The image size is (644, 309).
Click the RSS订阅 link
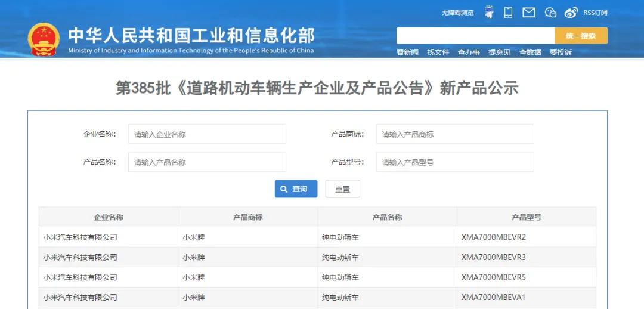[x=595, y=13]
